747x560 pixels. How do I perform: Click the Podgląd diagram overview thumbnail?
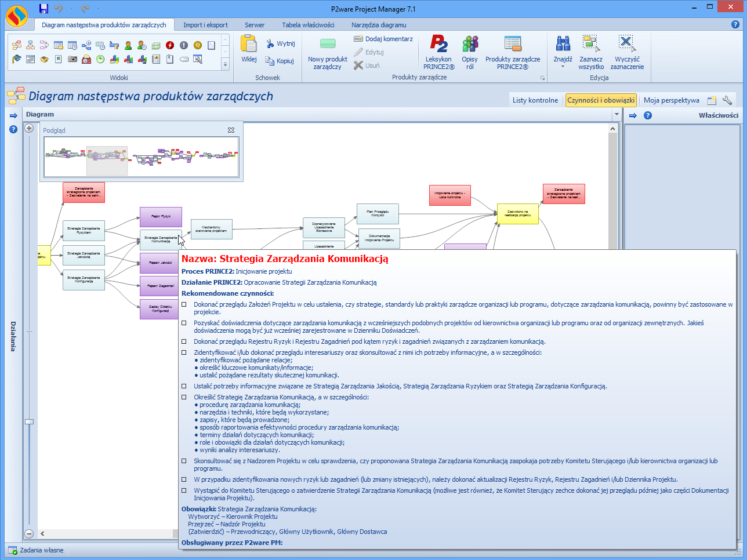coord(142,157)
